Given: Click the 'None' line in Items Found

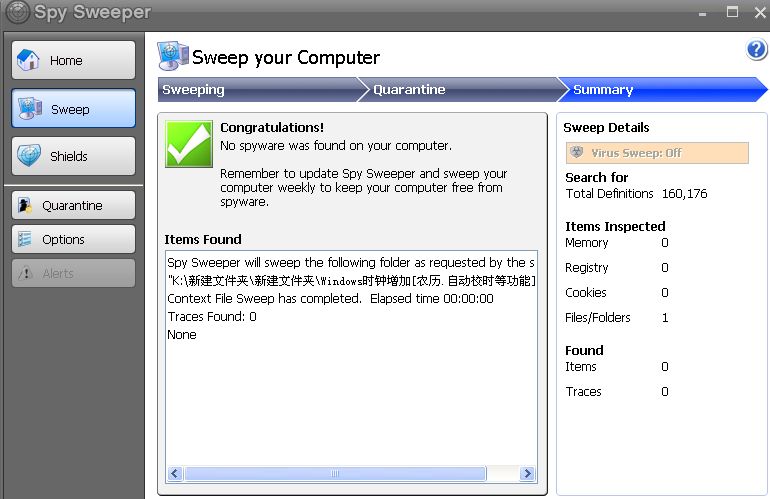Looking at the screenshot, I should tap(182, 335).
